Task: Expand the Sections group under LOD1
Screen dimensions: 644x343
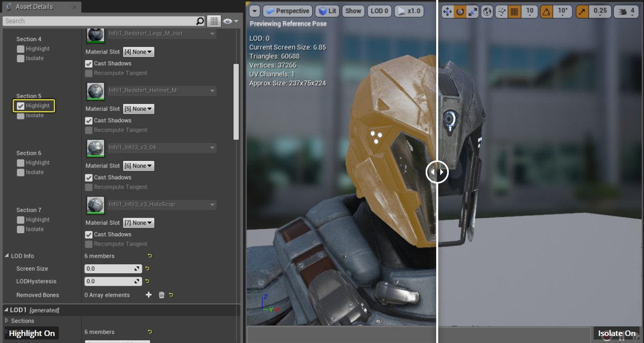Action: [x=7, y=321]
